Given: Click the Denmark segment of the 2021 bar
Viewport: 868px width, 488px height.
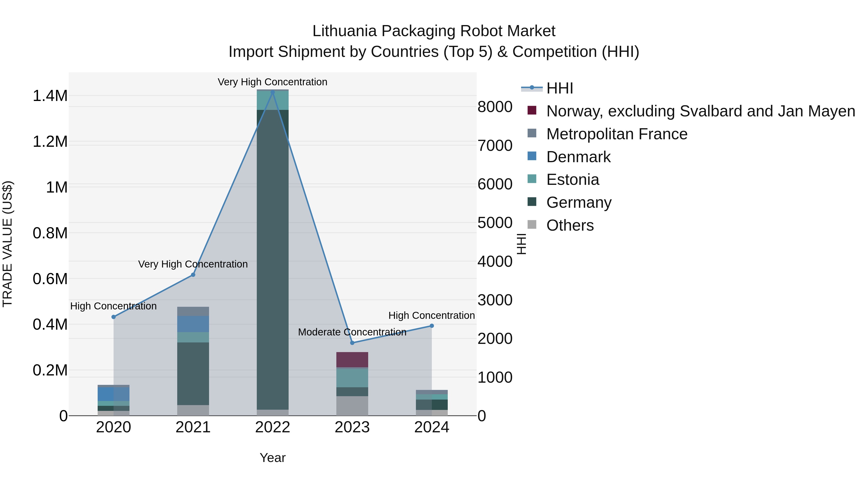Looking at the screenshot, I should [193, 324].
